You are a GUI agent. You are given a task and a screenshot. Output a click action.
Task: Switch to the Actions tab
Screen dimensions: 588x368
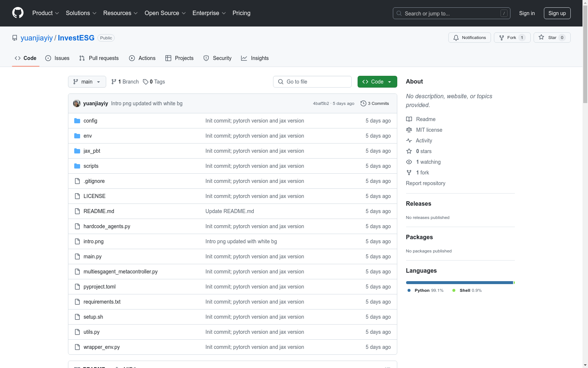pos(142,58)
